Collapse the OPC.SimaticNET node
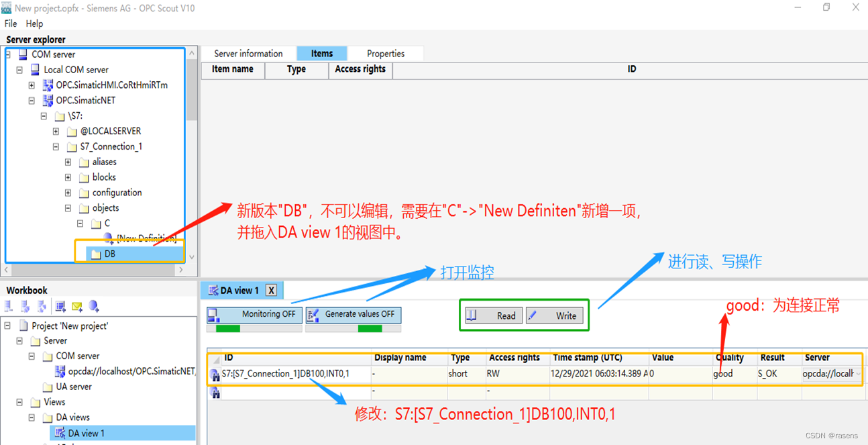 32,101
